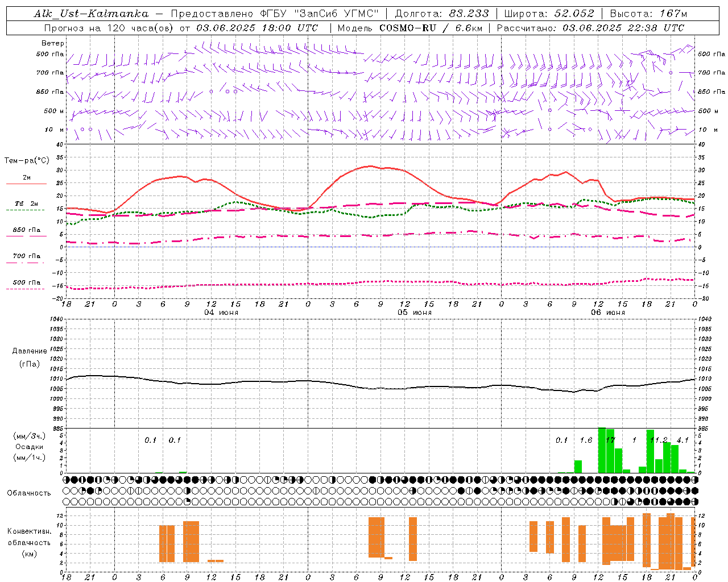Click the Осадки precipitation label

(30, 447)
